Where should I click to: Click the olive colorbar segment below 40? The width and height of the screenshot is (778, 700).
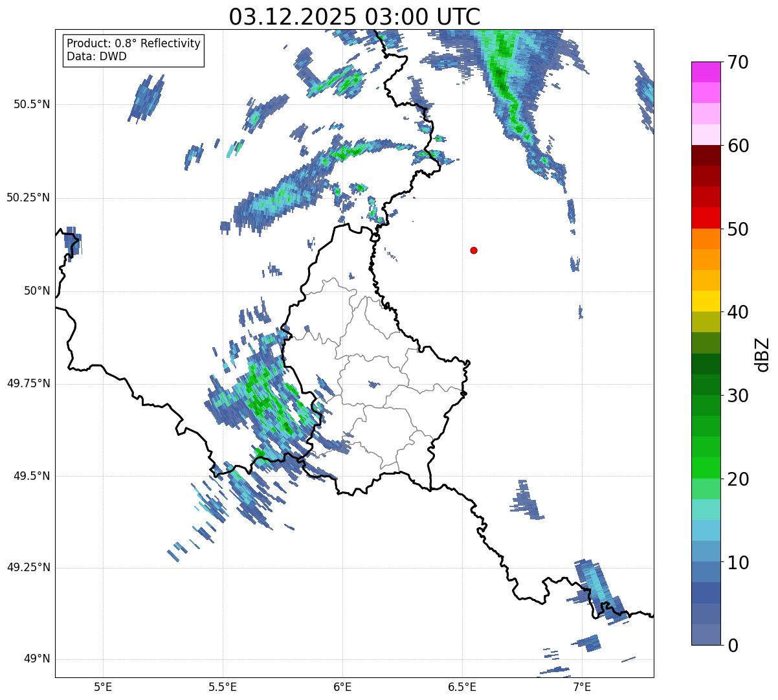click(706, 322)
